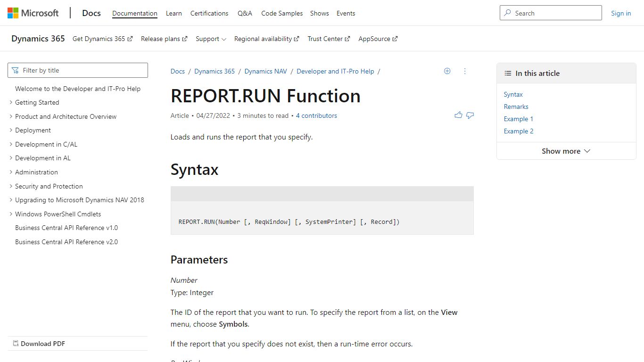The width and height of the screenshot is (644, 362).
Task: Click the 04/27/2022 article date
Action: pos(214,115)
